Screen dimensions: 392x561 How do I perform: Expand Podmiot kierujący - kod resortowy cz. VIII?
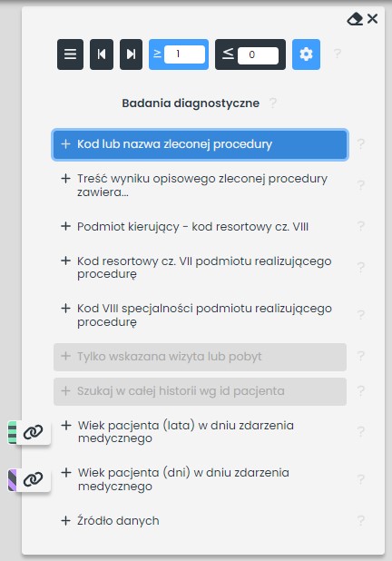point(200,226)
